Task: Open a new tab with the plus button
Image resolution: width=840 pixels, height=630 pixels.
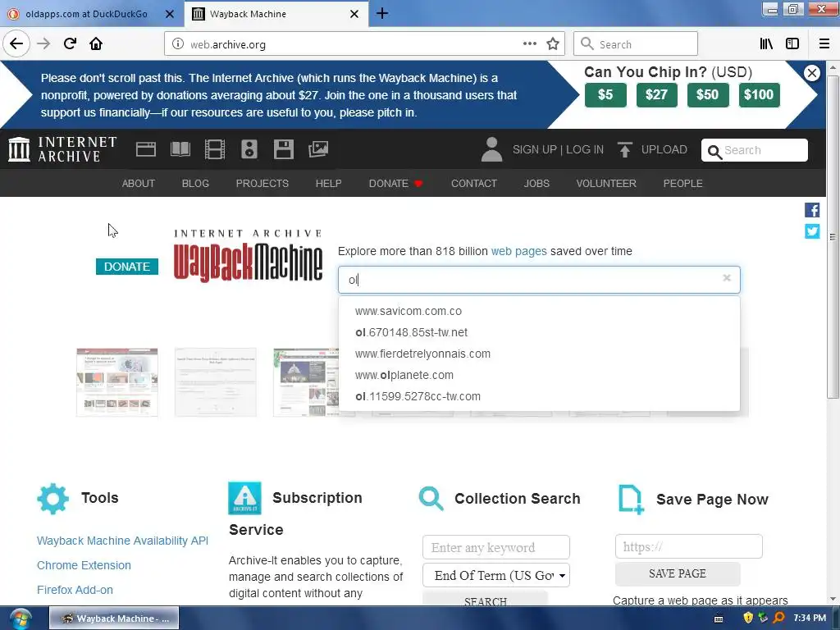Action: tap(382, 13)
